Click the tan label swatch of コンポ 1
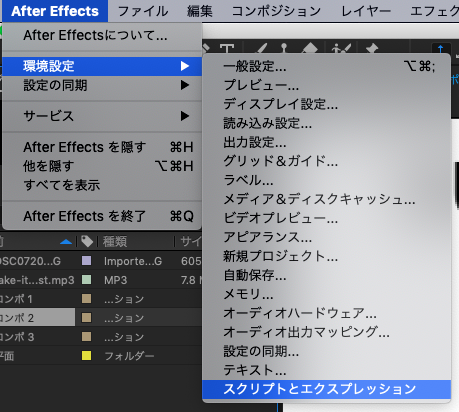The height and width of the screenshot is (412, 459). pos(87,299)
